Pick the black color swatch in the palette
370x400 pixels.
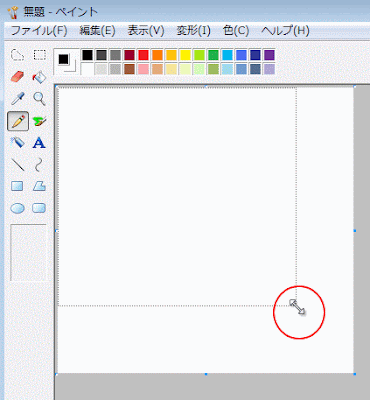[x=87, y=55]
